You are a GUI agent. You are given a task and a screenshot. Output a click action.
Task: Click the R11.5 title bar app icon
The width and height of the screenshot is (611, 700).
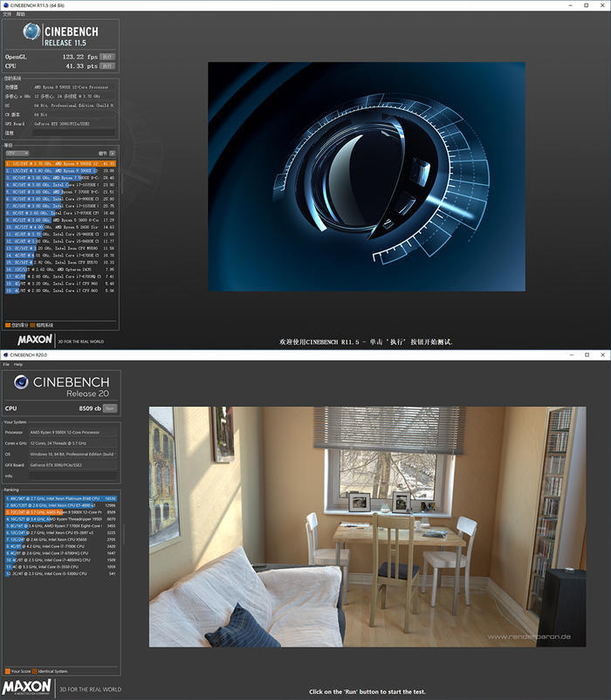(x=5, y=5)
